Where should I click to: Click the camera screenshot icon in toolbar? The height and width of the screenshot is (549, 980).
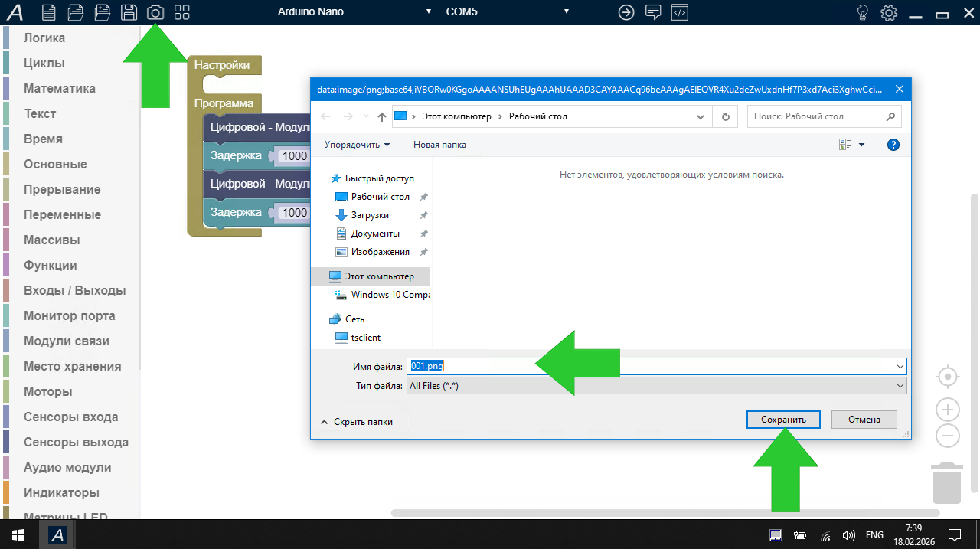click(155, 12)
